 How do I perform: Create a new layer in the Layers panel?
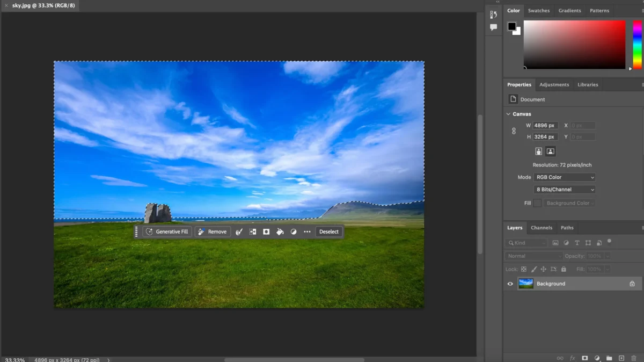[621, 358]
